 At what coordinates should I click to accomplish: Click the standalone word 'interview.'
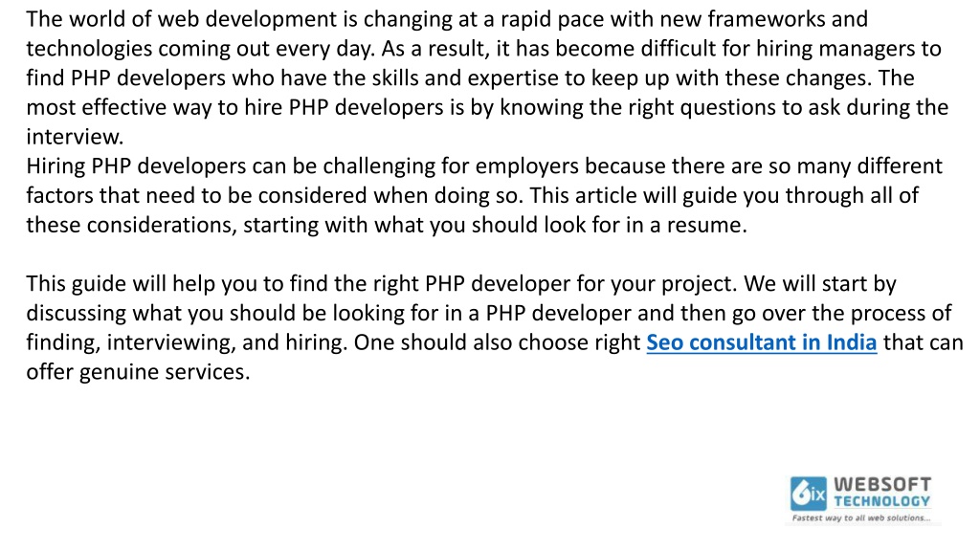click(x=75, y=137)
